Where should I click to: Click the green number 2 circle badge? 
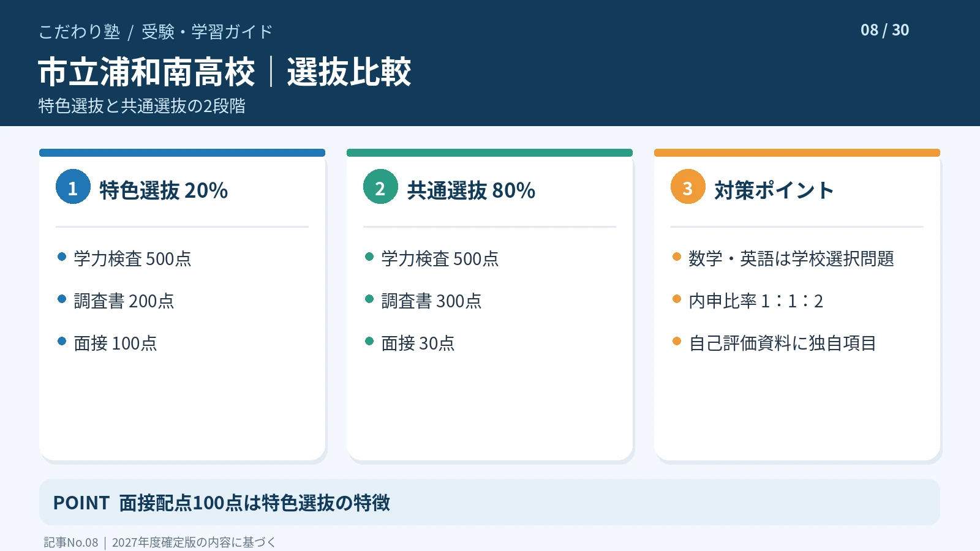click(380, 187)
